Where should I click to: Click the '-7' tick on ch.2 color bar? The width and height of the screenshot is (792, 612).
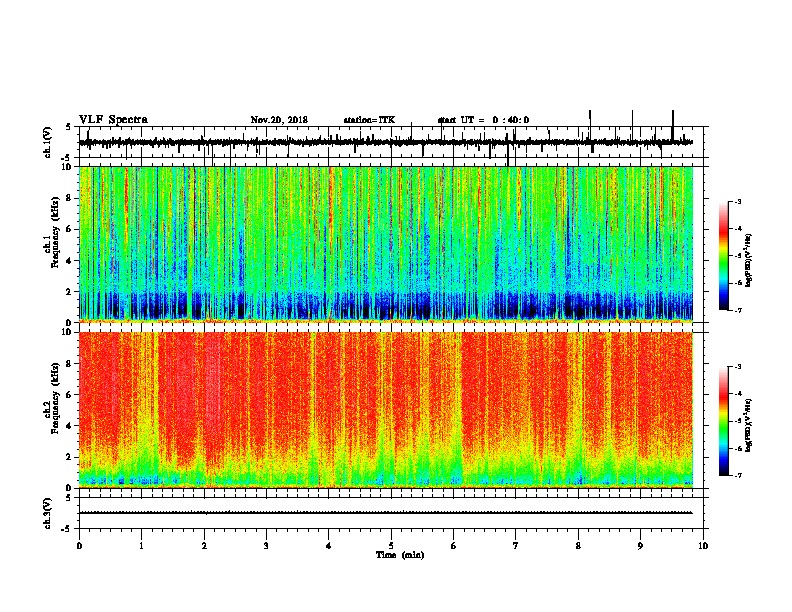[x=738, y=476]
